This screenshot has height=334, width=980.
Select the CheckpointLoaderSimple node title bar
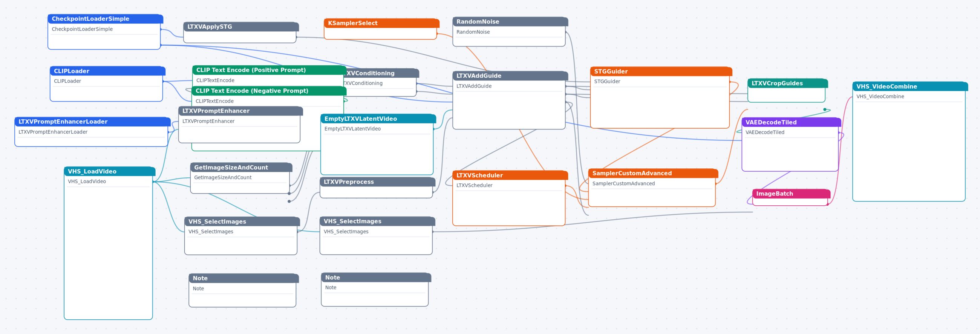pyautogui.click(x=106, y=18)
